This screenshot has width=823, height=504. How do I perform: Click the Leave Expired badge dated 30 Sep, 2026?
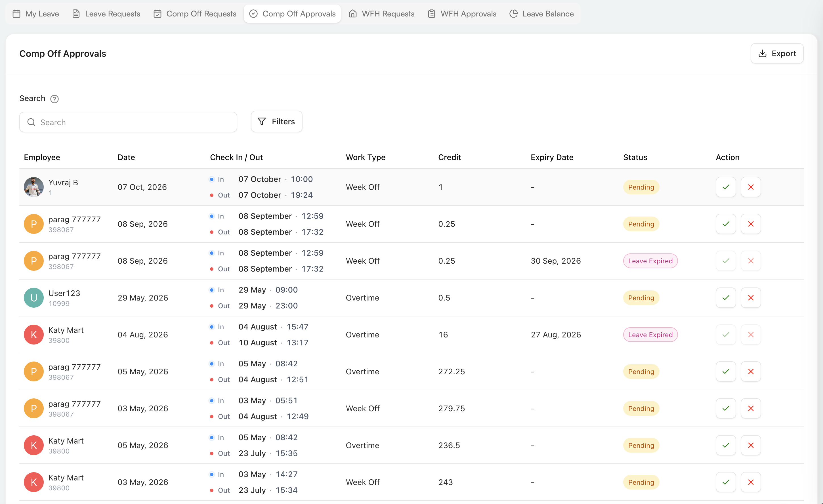(650, 261)
